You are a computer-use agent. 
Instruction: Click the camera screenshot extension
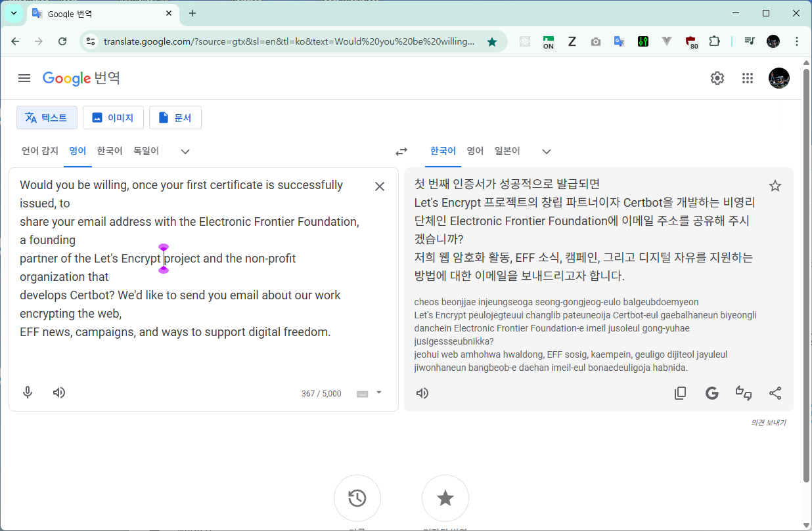(x=596, y=41)
